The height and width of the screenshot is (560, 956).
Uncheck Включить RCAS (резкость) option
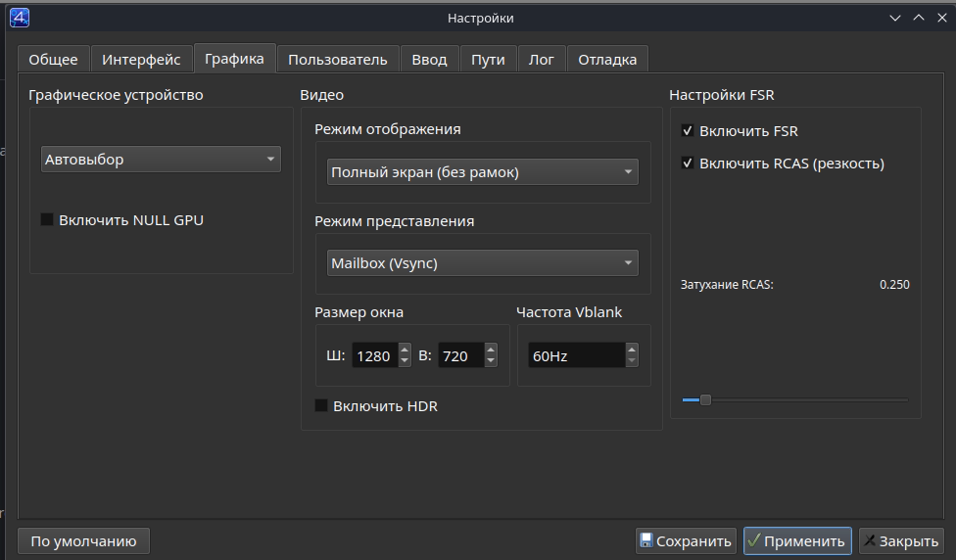tap(688, 163)
